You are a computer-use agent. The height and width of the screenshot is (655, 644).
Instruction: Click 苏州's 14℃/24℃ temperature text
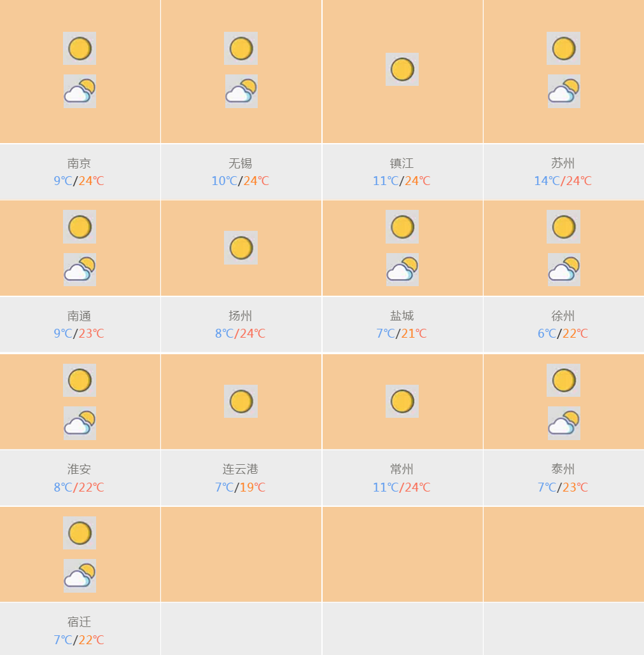coord(563,181)
